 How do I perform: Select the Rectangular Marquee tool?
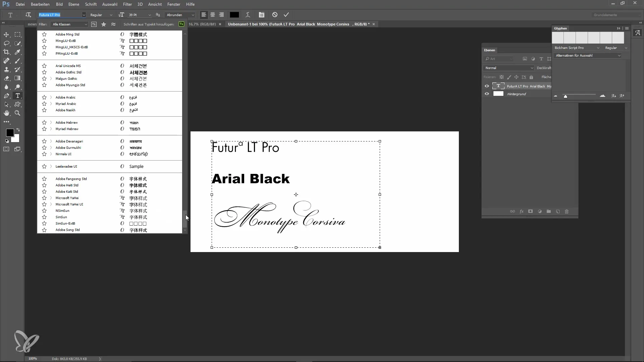tap(17, 35)
